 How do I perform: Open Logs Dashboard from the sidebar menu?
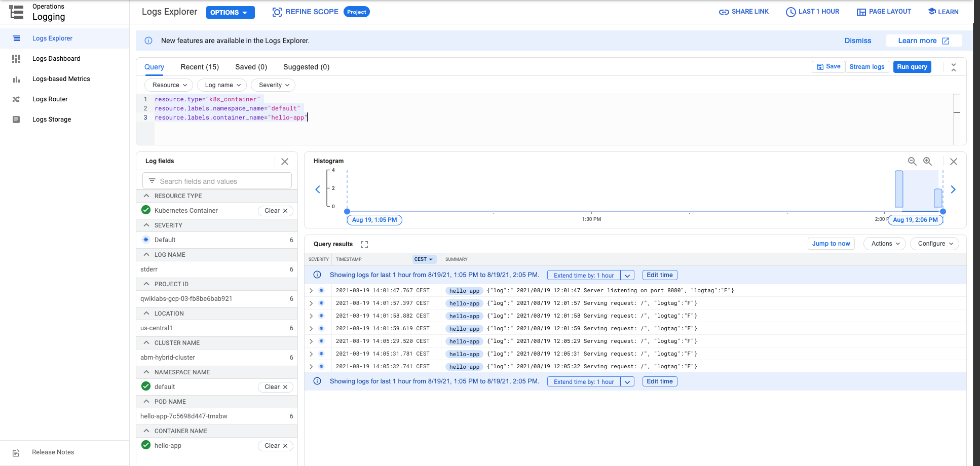point(56,59)
